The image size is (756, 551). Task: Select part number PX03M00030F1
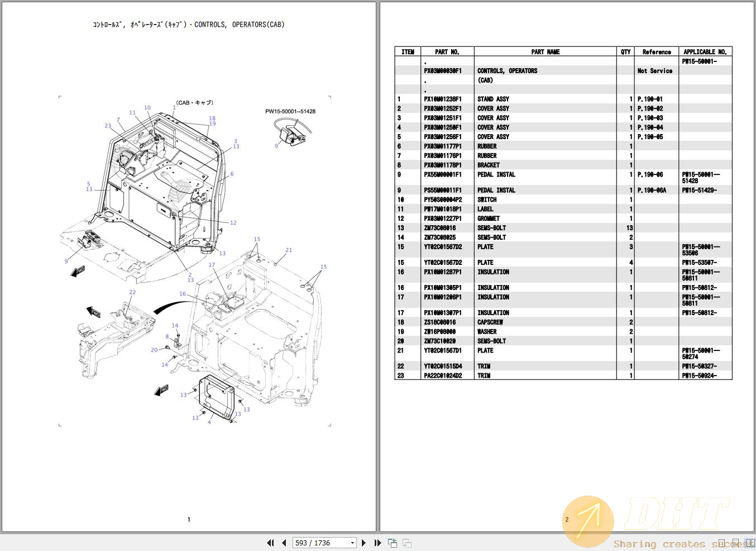coord(443,71)
